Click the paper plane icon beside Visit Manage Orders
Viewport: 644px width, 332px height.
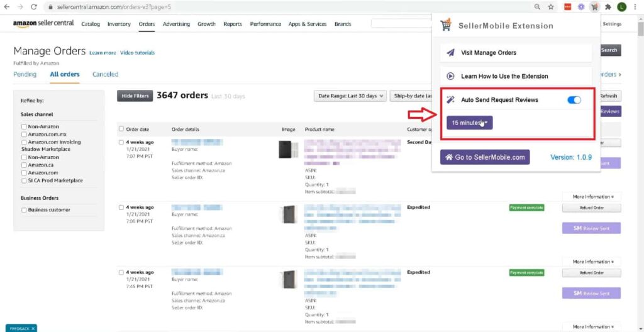(x=450, y=53)
